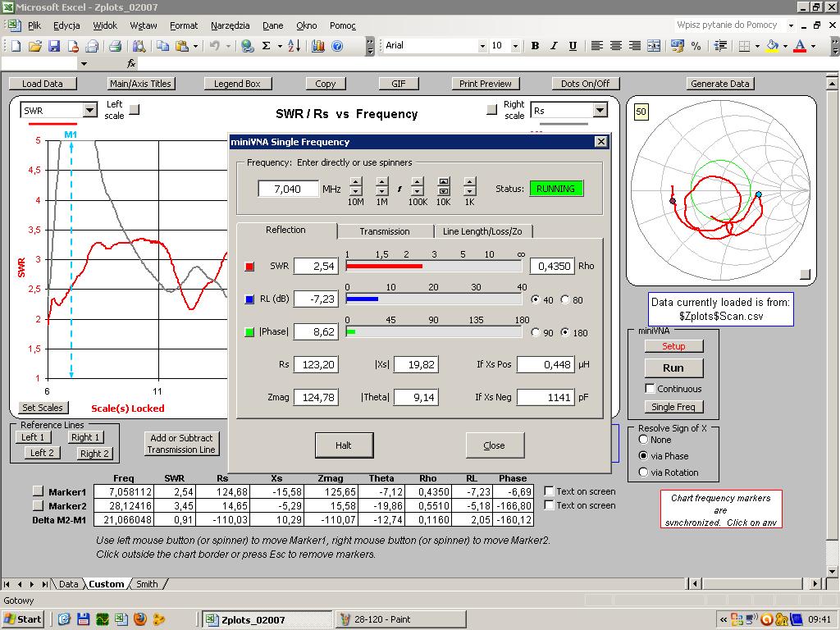Select RL range 80 radio button
Viewport: 840px width, 630px height.
[x=564, y=300]
